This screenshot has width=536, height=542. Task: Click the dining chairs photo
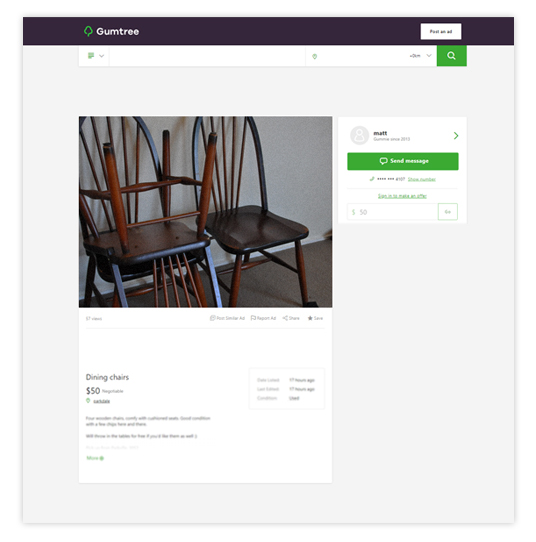(206, 212)
